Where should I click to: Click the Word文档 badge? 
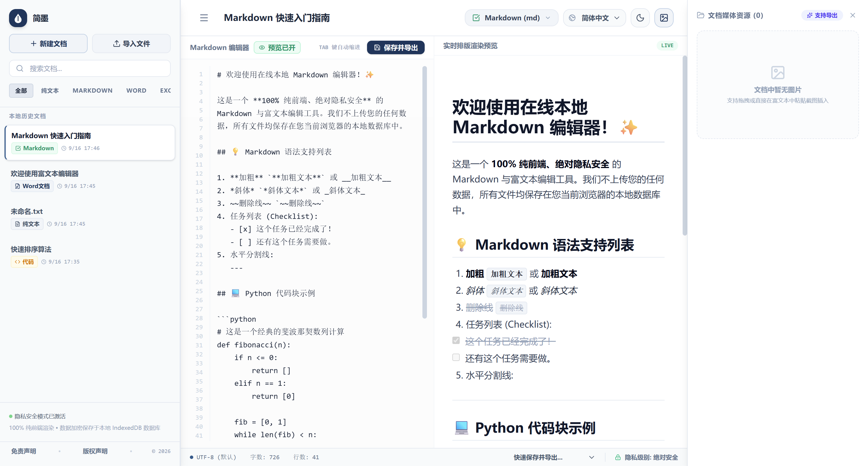[32, 186]
